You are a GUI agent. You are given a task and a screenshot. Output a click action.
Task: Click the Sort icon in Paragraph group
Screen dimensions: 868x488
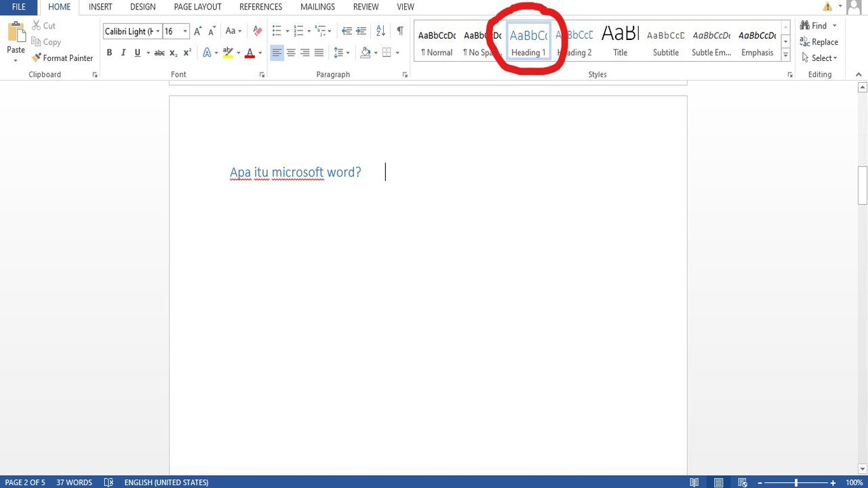point(380,31)
